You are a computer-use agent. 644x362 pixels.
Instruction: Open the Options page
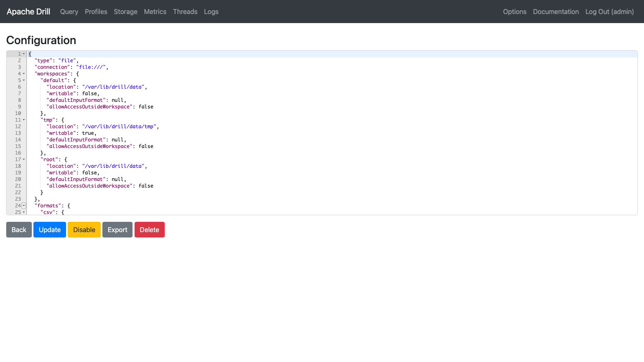pos(514,12)
